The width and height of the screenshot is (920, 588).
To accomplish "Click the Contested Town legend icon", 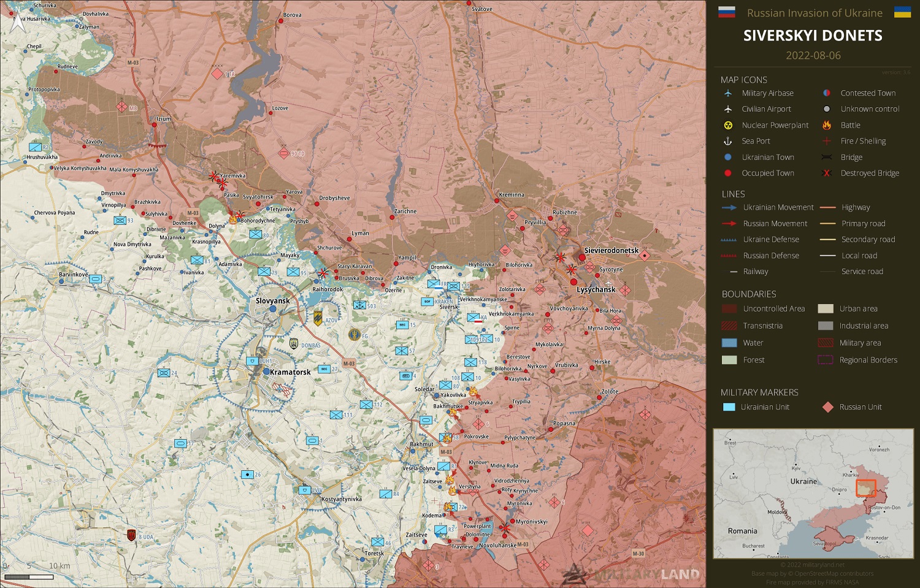I will 827,93.
